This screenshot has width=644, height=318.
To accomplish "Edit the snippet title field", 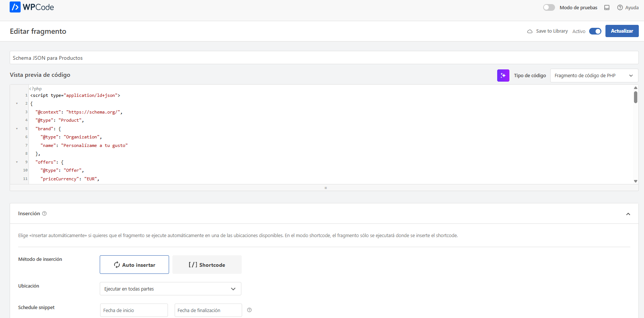I will point(324,58).
